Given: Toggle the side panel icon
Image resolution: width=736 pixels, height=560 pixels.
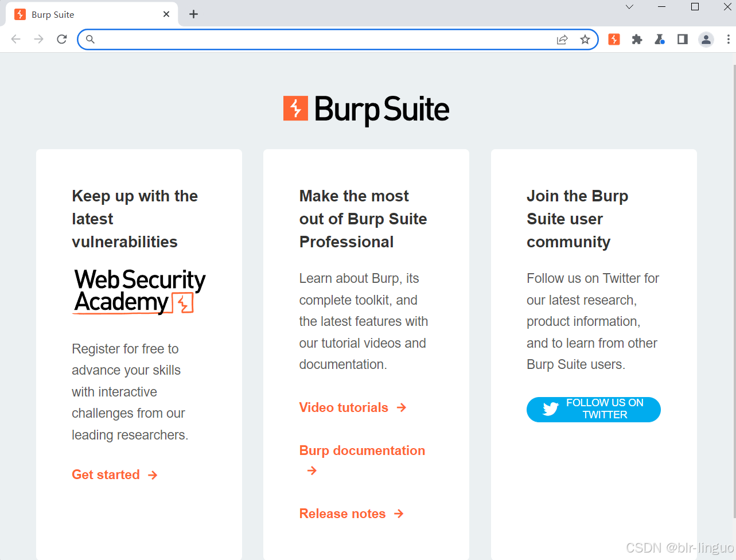Looking at the screenshot, I should pos(683,39).
